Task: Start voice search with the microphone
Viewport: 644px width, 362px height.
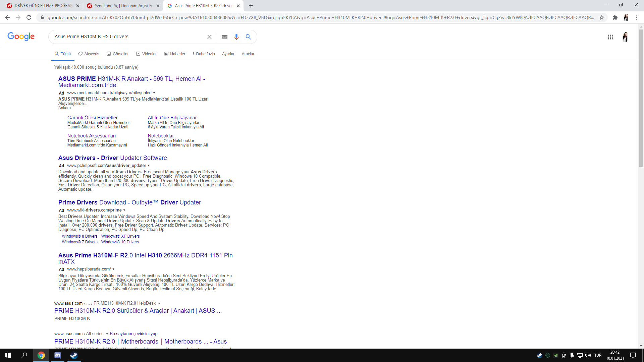Action: pyautogui.click(x=236, y=37)
